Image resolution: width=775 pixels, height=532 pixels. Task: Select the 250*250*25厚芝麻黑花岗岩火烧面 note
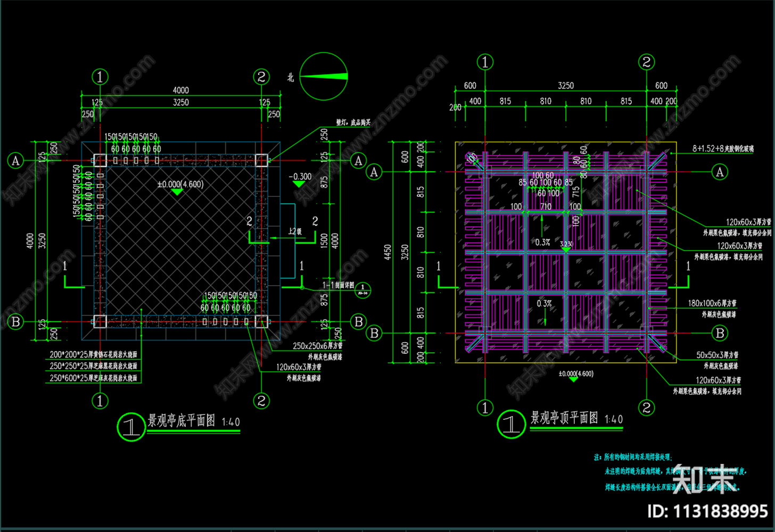[x=94, y=366]
